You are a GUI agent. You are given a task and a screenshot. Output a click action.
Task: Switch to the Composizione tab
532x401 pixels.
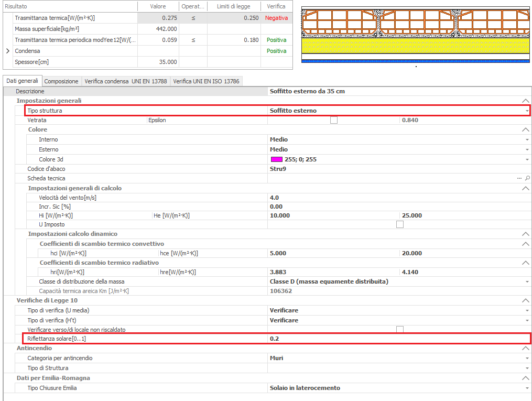click(61, 81)
